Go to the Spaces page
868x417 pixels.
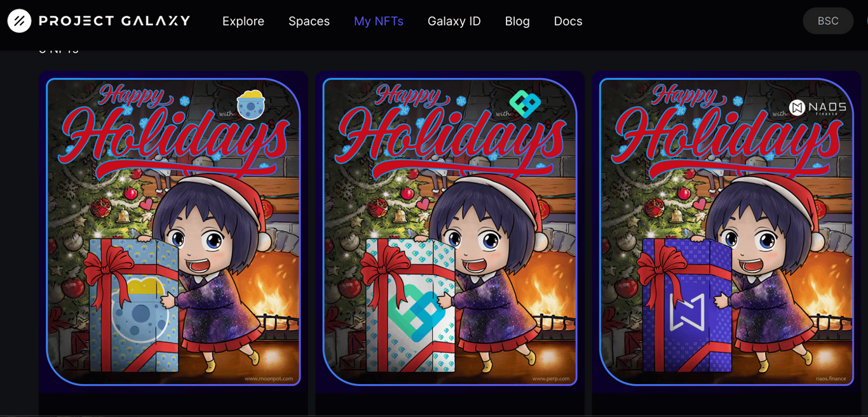pos(309,21)
